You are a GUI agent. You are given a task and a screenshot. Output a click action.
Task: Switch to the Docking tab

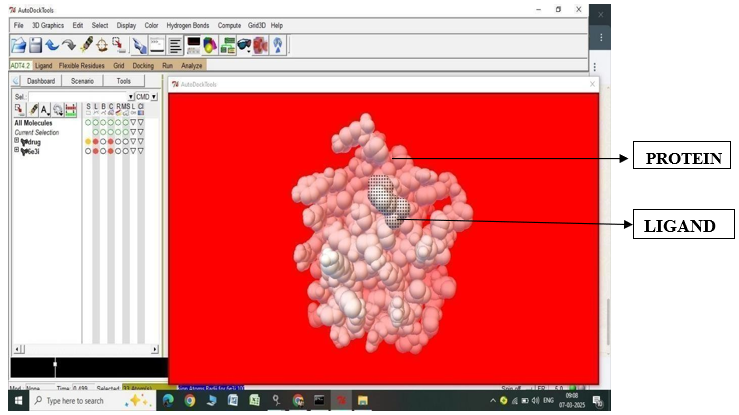(143, 66)
